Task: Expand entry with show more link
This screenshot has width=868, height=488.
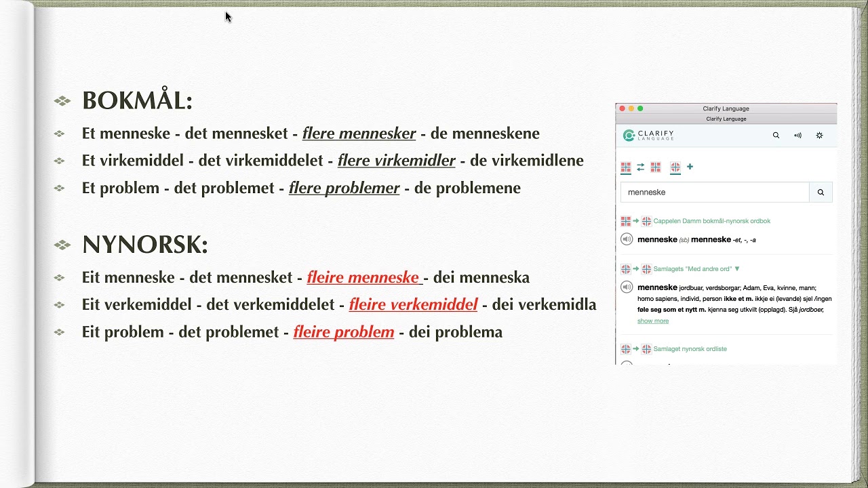Action: click(653, 321)
